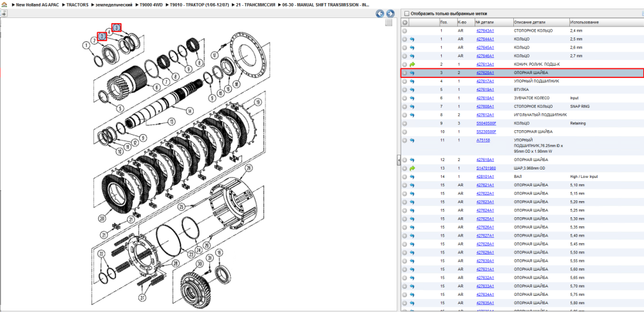Viewport: 644px width, 312px height.
Task: Select 'High / Low Input' usage cell
Action: click(583, 177)
